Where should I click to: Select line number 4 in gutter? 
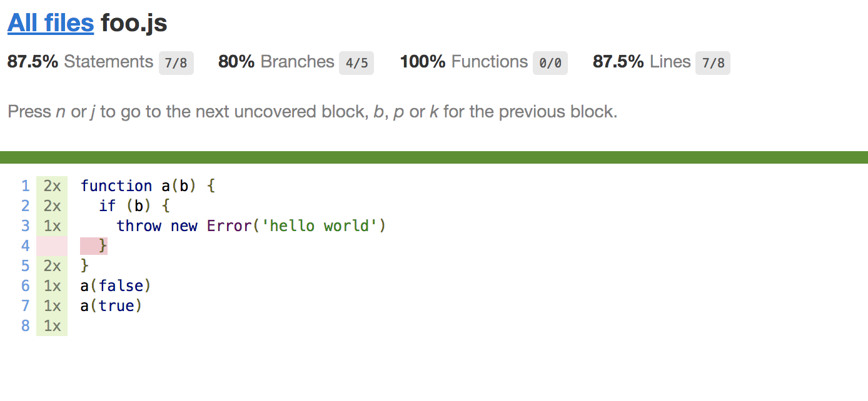pyautogui.click(x=25, y=246)
